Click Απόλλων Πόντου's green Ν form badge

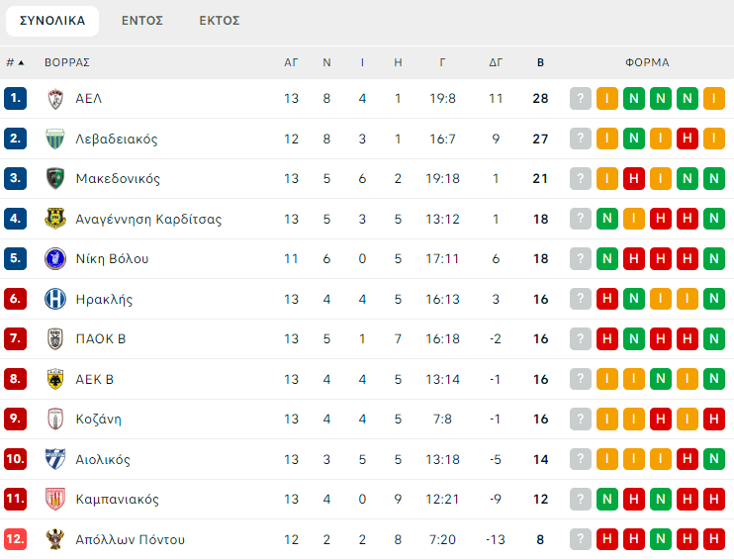pos(660,539)
